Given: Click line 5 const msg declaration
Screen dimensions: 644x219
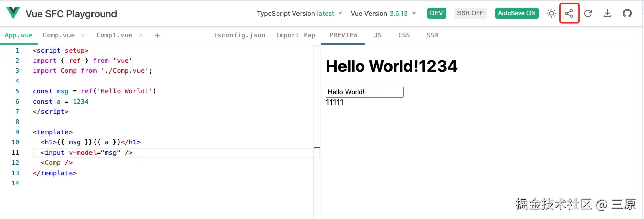Looking at the screenshot, I should pos(94,91).
